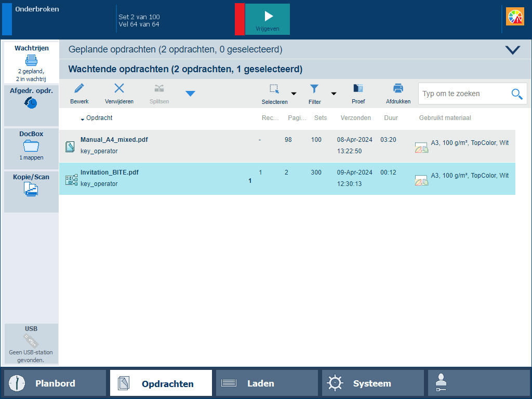Click the Invitation_BITE.pdf job type icon

tap(71, 180)
